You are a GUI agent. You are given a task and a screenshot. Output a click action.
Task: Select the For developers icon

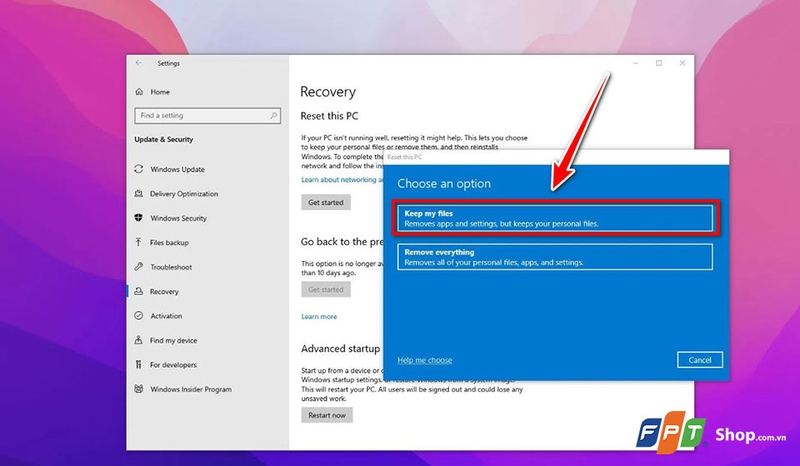139,364
